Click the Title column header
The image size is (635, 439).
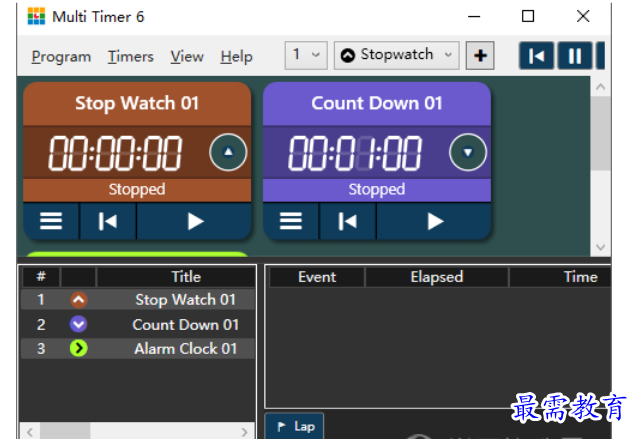pyautogui.click(x=176, y=277)
